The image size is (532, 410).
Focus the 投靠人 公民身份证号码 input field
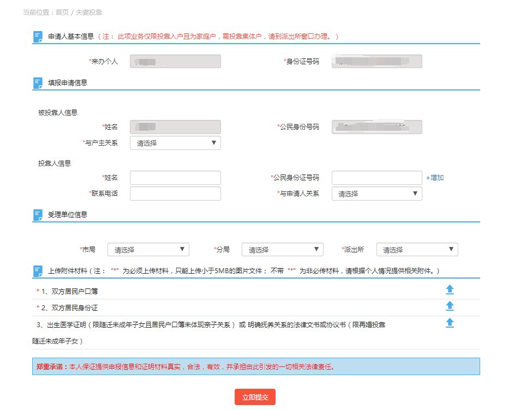pos(376,178)
